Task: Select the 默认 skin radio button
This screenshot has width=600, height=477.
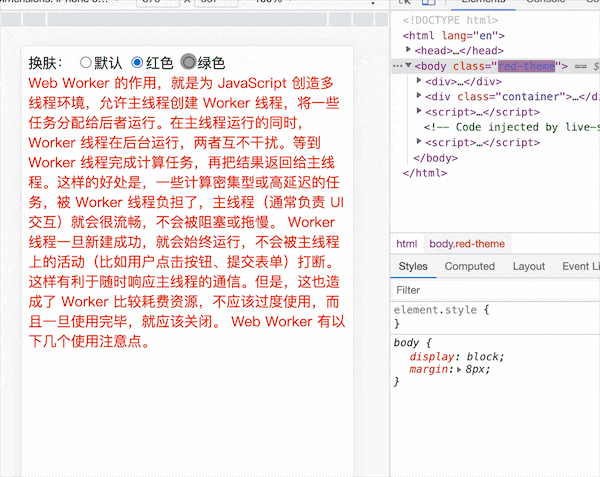Action: click(86, 62)
